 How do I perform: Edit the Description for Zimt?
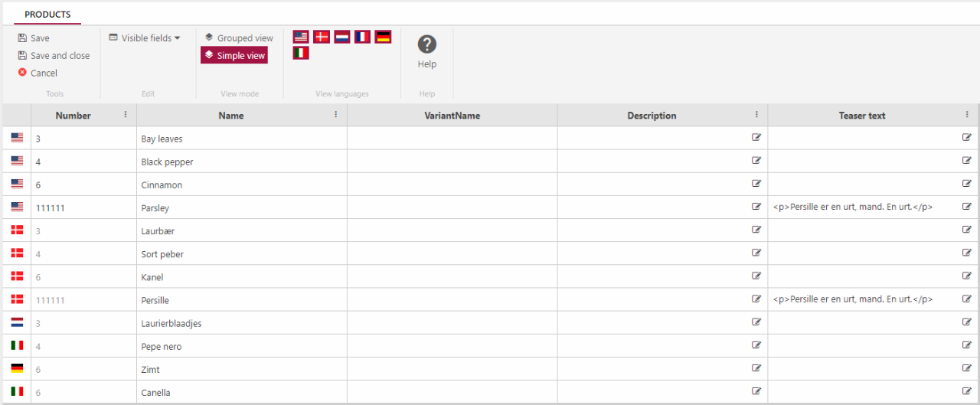tap(756, 369)
